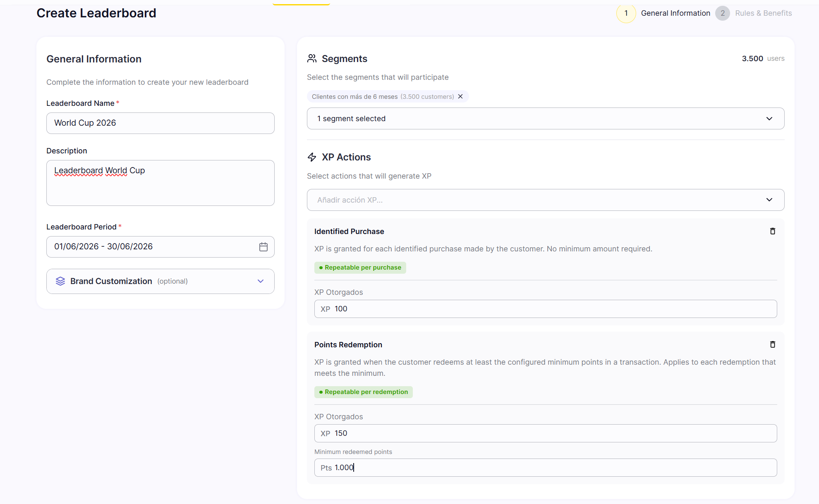Click into the Description text area
Screen dimensions: 819x504
point(160,183)
